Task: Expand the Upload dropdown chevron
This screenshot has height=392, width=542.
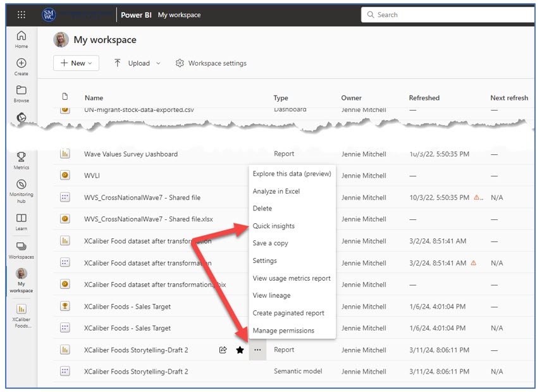Action: (x=158, y=63)
